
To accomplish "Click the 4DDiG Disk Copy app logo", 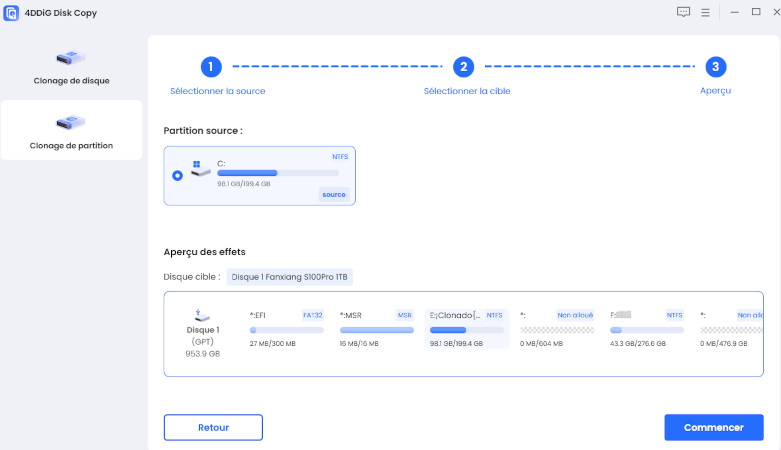I will tap(11, 12).
